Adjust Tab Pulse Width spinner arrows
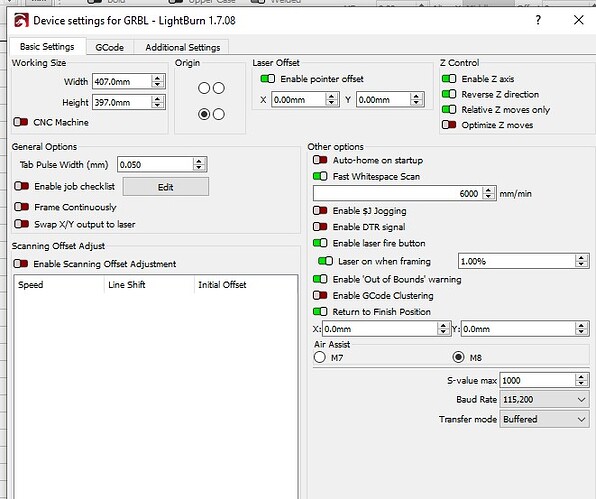 (x=199, y=165)
